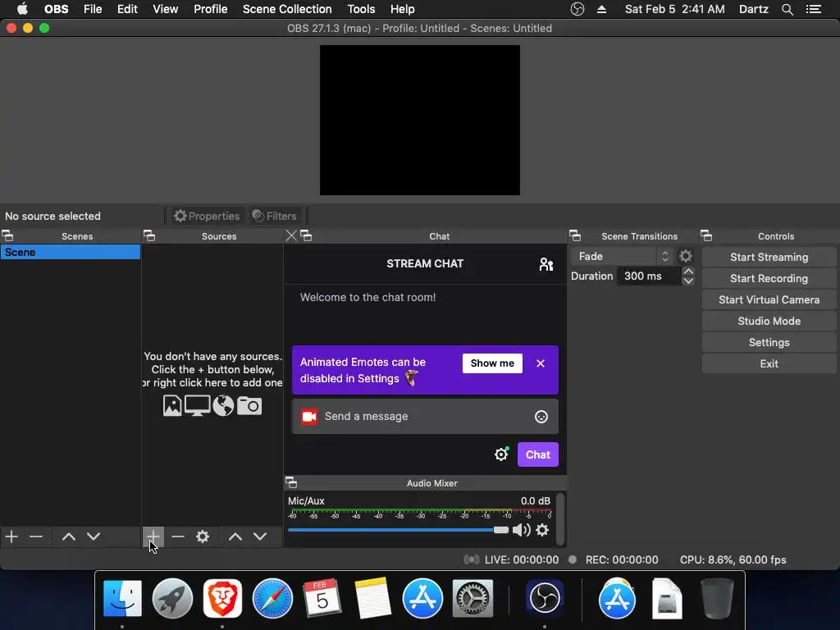Screen dimensions: 840x630
Task: Decrease transition duration stepper down arrow
Action: click(x=688, y=281)
